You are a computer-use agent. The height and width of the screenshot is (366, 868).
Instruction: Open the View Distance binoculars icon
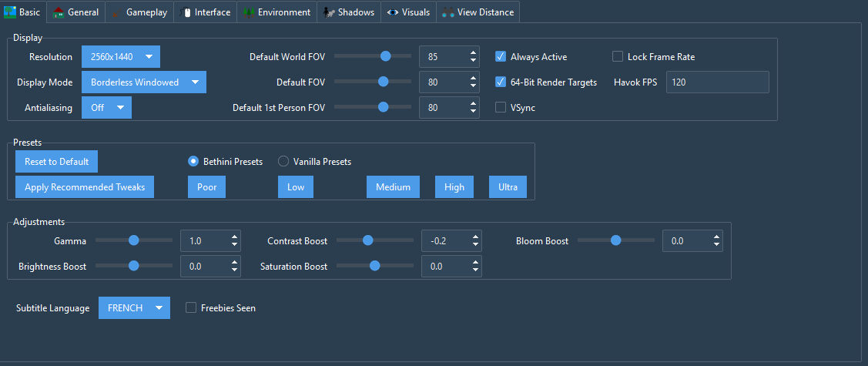(x=448, y=12)
